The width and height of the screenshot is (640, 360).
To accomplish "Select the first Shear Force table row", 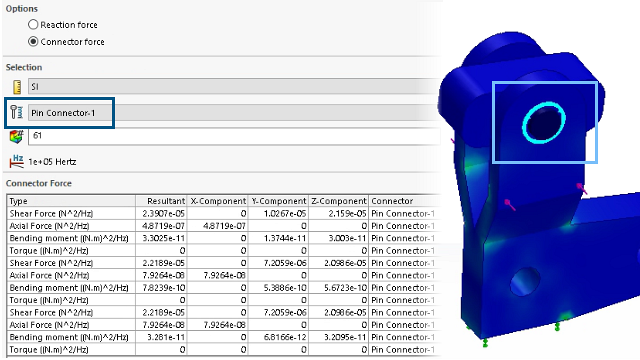I will click(x=223, y=213).
